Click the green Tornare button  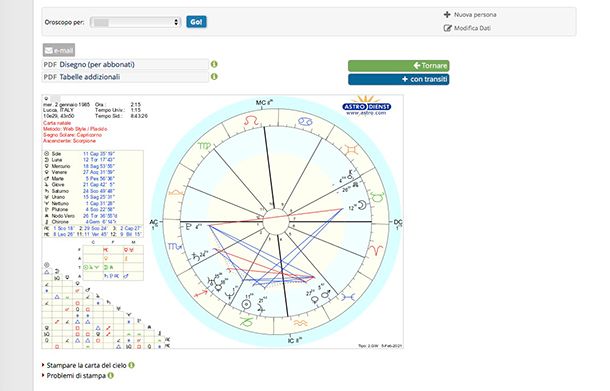(x=398, y=66)
